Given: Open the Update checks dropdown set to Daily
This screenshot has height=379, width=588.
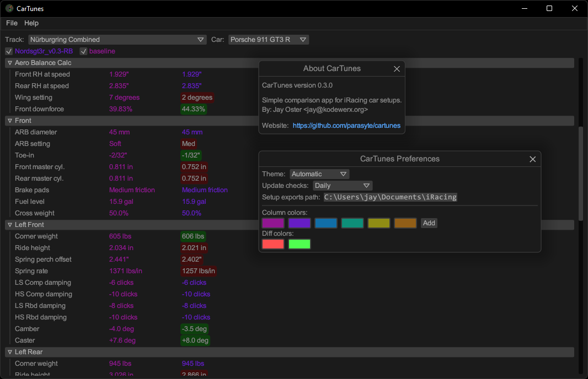Looking at the screenshot, I should [343, 186].
